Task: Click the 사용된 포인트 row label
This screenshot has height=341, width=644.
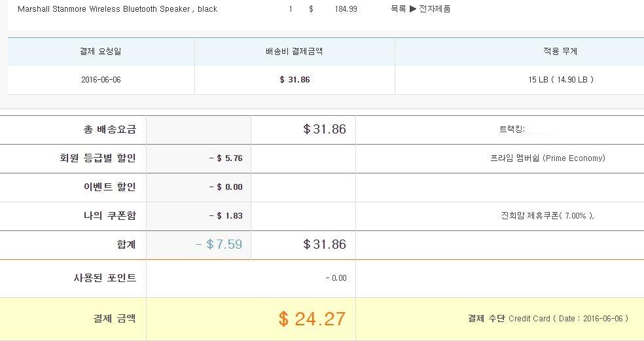Action: point(105,278)
